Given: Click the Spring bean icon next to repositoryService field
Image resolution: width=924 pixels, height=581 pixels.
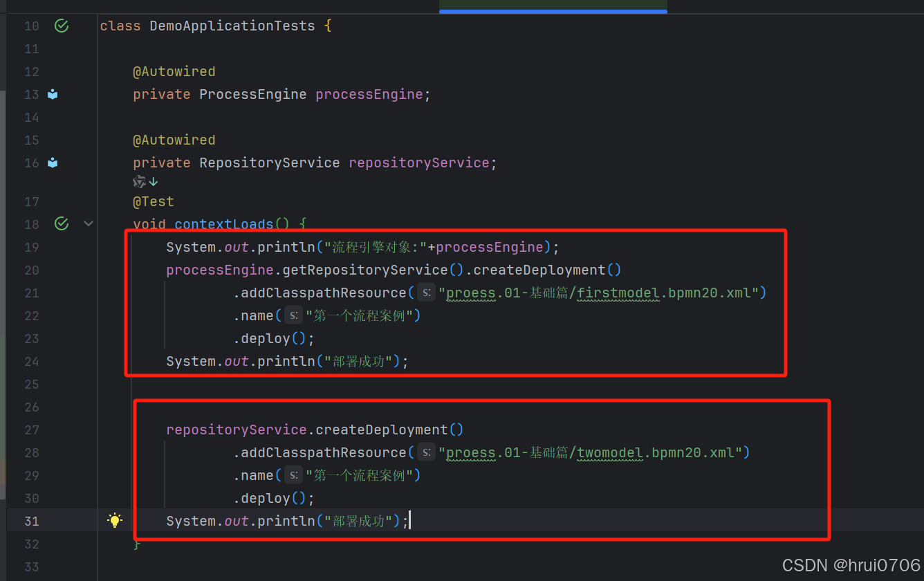Looking at the screenshot, I should point(53,163).
